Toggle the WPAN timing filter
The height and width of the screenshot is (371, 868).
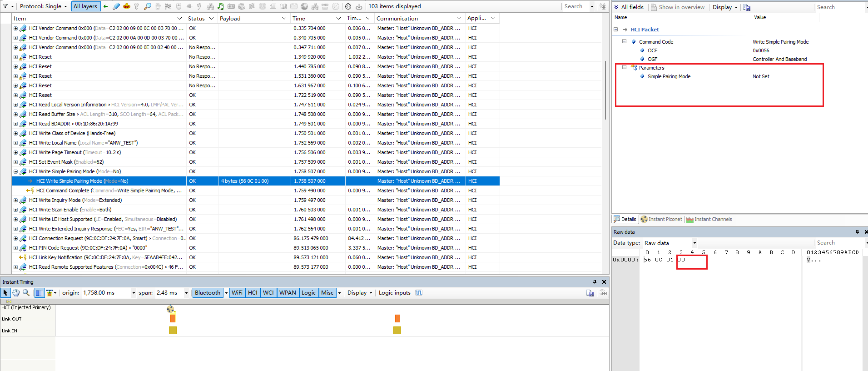tap(288, 293)
